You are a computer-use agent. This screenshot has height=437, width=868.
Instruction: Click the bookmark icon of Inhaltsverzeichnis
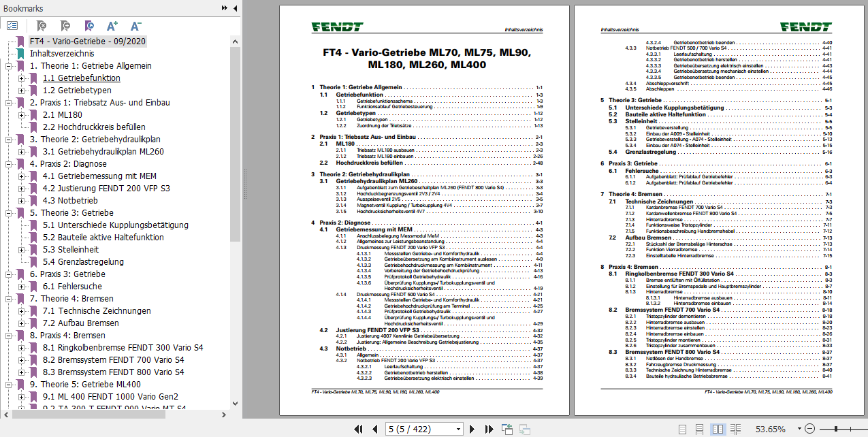[20, 53]
